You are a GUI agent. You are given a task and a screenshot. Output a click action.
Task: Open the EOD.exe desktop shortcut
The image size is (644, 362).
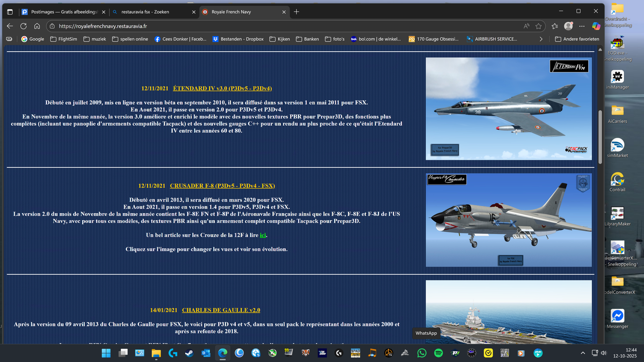coord(617,48)
